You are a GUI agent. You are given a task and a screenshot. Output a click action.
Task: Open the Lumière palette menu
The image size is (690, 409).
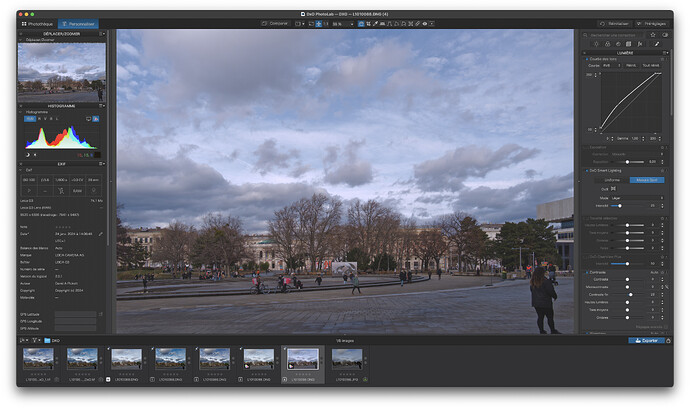point(666,53)
